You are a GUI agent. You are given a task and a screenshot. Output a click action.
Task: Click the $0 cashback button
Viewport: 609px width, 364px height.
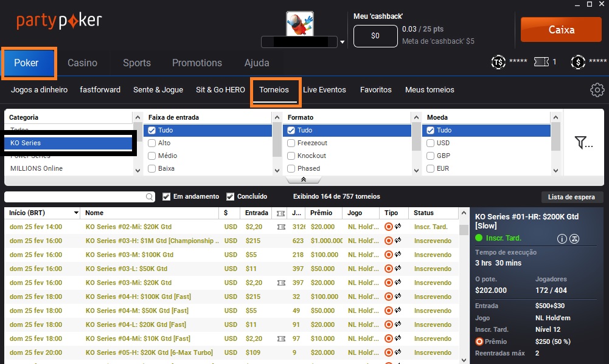click(x=375, y=36)
